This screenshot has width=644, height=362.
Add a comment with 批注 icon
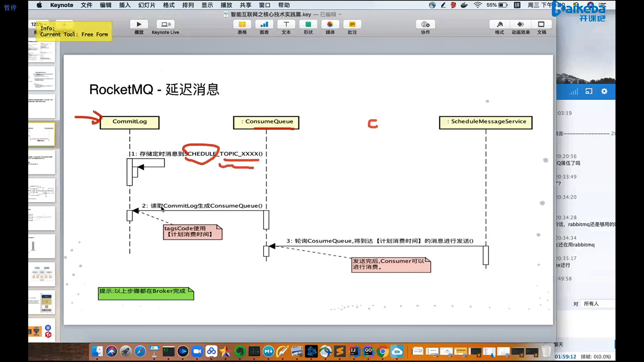[x=352, y=24]
